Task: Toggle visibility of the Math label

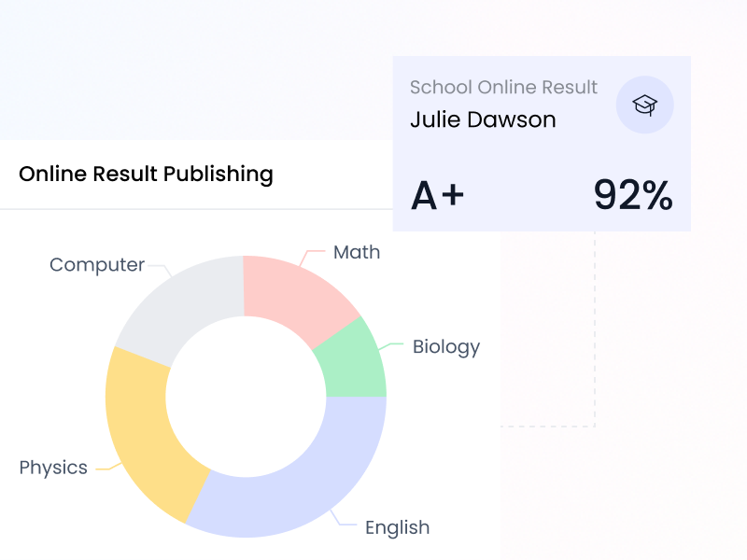Action: click(x=356, y=252)
